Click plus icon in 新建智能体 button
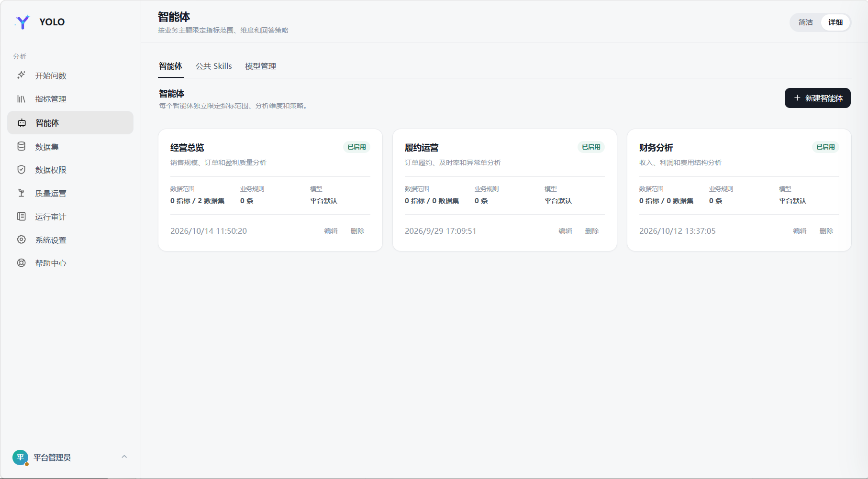Image resolution: width=868 pixels, height=479 pixels. tap(797, 98)
